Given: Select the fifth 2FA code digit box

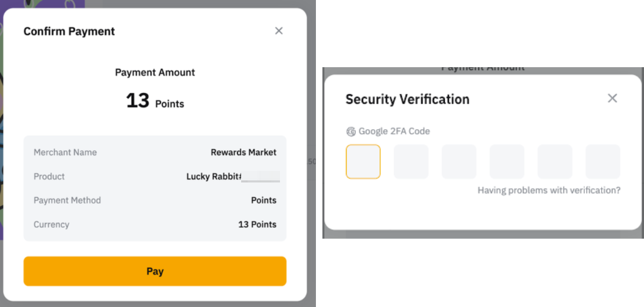Looking at the screenshot, I should (555, 162).
